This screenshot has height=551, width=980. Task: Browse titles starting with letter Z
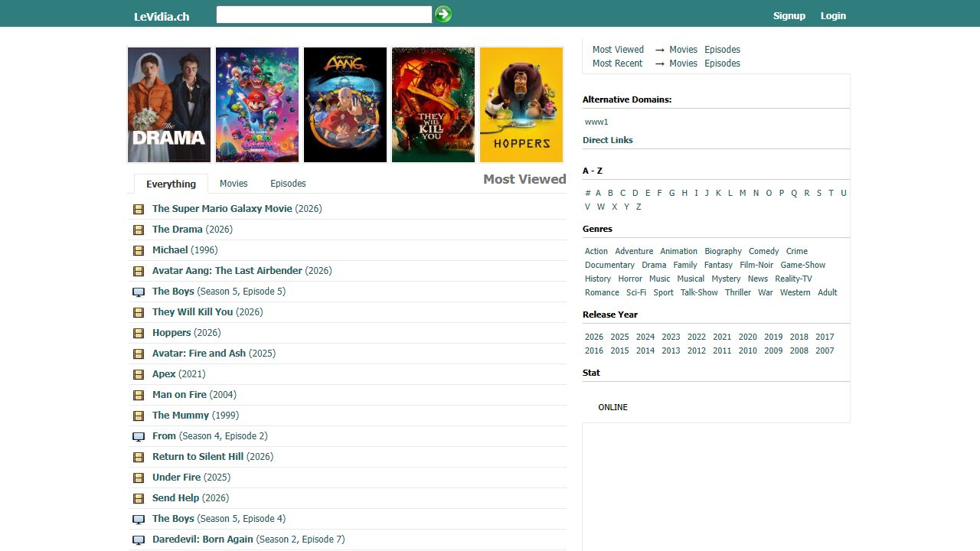pyautogui.click(x=639, y=207)
